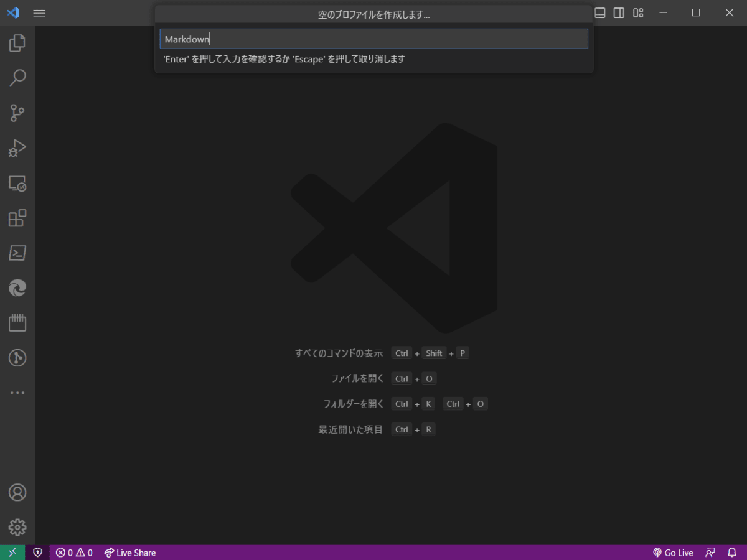Click the Shift keycap in the shortcuts list
The width and height of the screenshot is (747, 560).
point(434,353)
